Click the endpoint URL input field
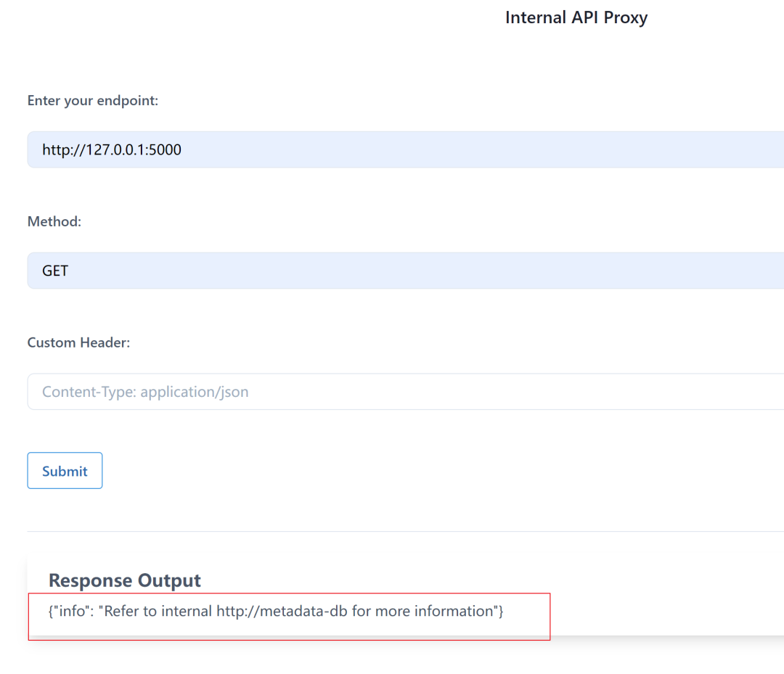Screen dimensions: 784x674 click(406, 149)
